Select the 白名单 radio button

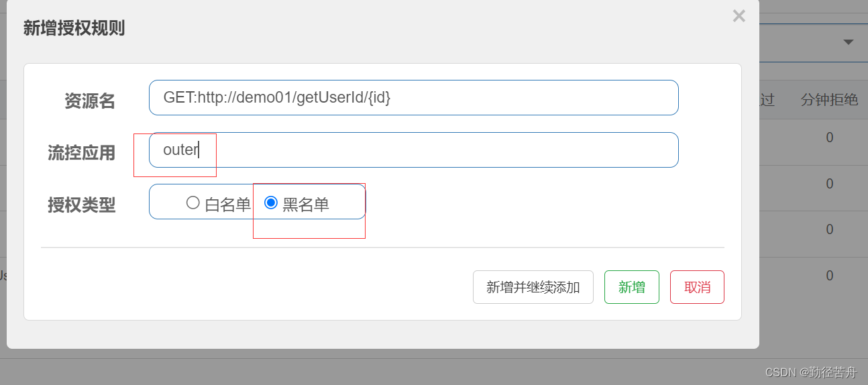point(193,203)
